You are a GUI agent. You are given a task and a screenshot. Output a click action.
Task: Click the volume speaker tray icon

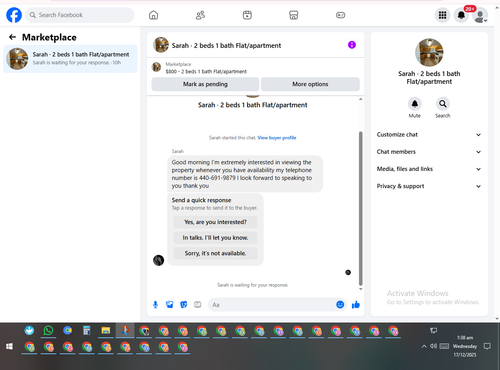point(433,346)
